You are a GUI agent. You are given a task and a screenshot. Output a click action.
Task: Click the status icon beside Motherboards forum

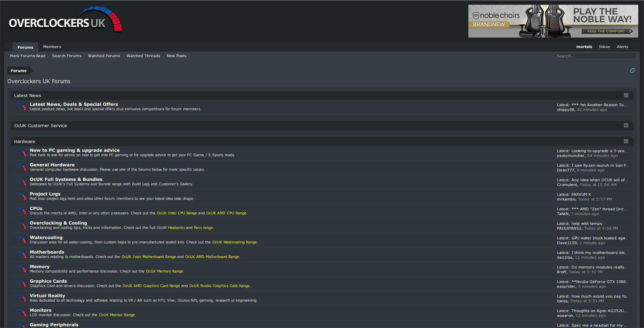pos(21,255)
